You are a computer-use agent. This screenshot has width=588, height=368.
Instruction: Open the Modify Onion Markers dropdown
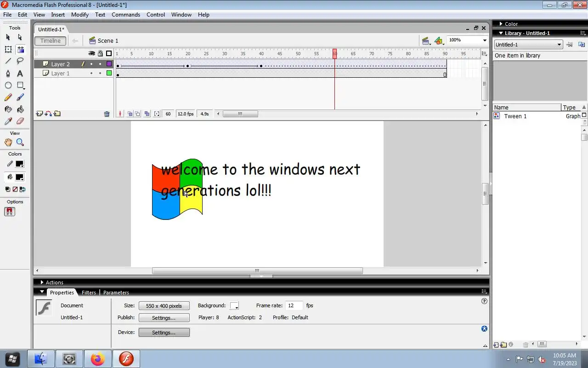click(x=157, y=114)
